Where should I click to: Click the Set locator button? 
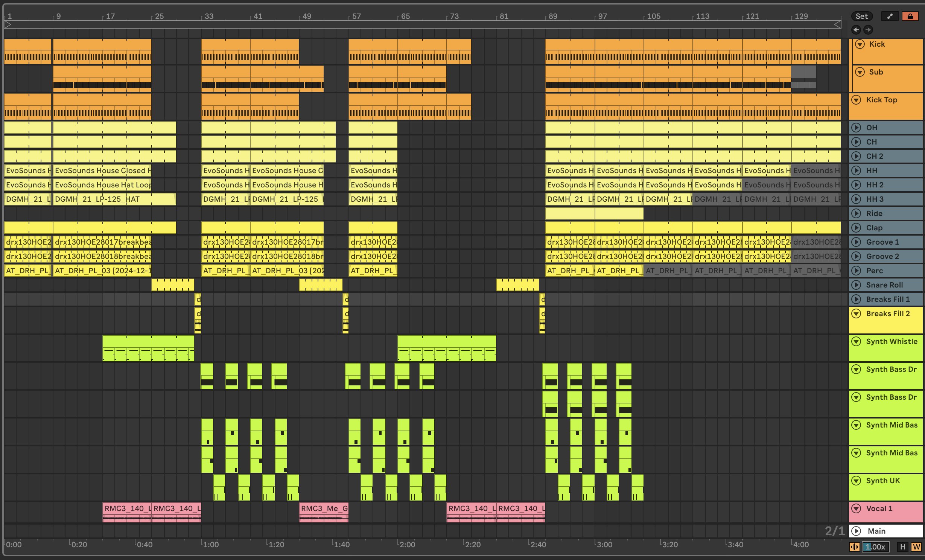(x=861, y=16)
